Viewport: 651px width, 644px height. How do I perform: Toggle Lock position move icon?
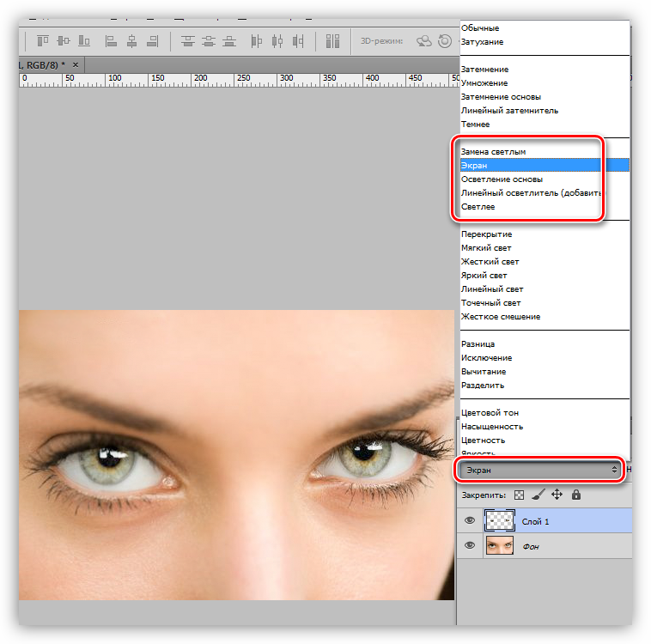557,495
